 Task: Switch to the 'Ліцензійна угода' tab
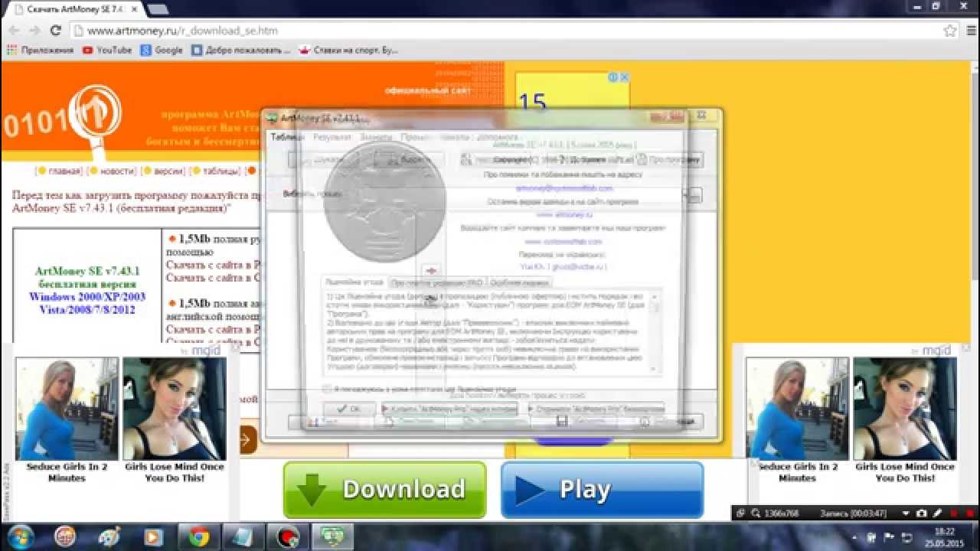[354, 282]
